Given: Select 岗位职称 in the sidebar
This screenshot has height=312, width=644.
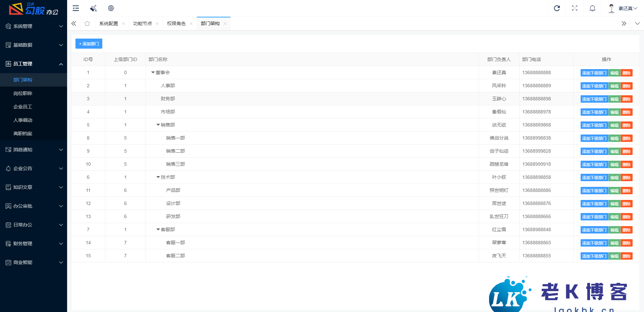Looking at the screenshot, I should point(23,93).
